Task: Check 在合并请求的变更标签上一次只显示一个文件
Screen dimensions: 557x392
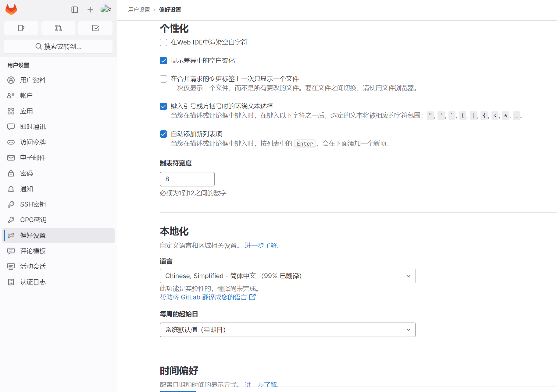Action: 163,79
